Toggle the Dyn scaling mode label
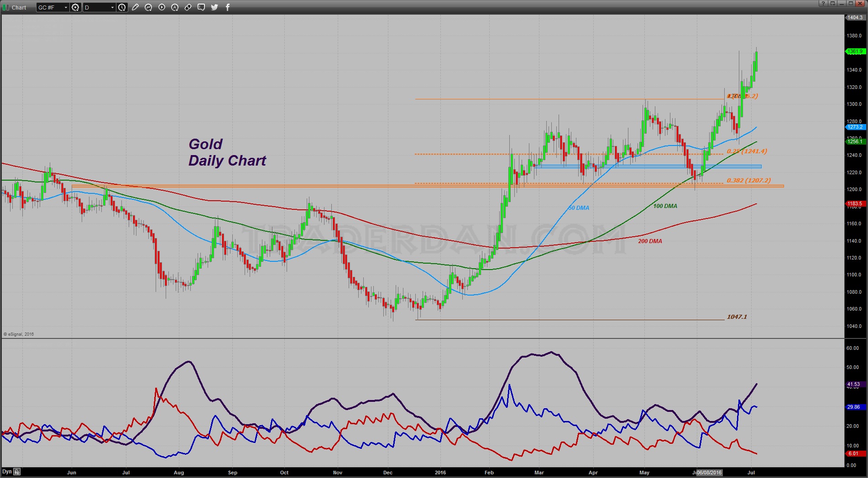 click(7, 472)
